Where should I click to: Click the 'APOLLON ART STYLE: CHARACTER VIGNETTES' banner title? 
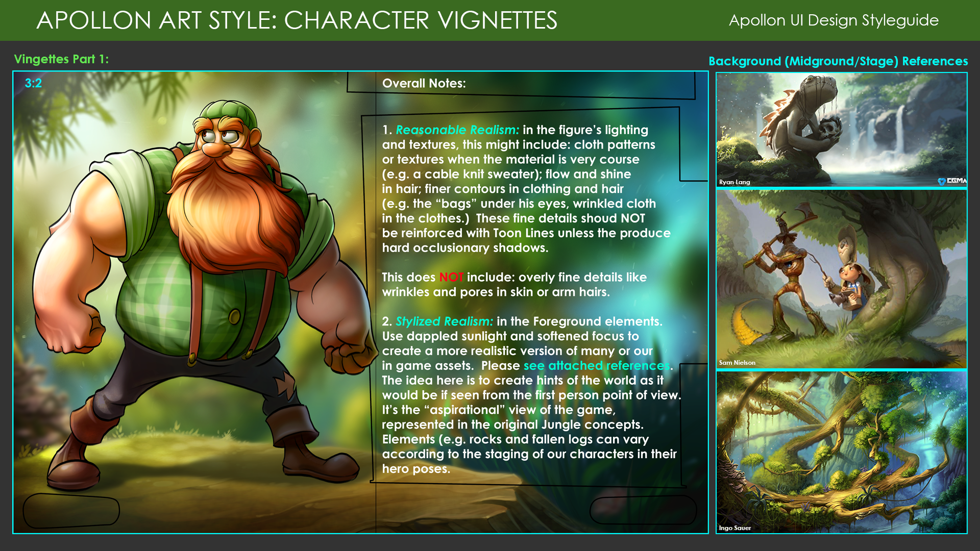coord(297,20)
